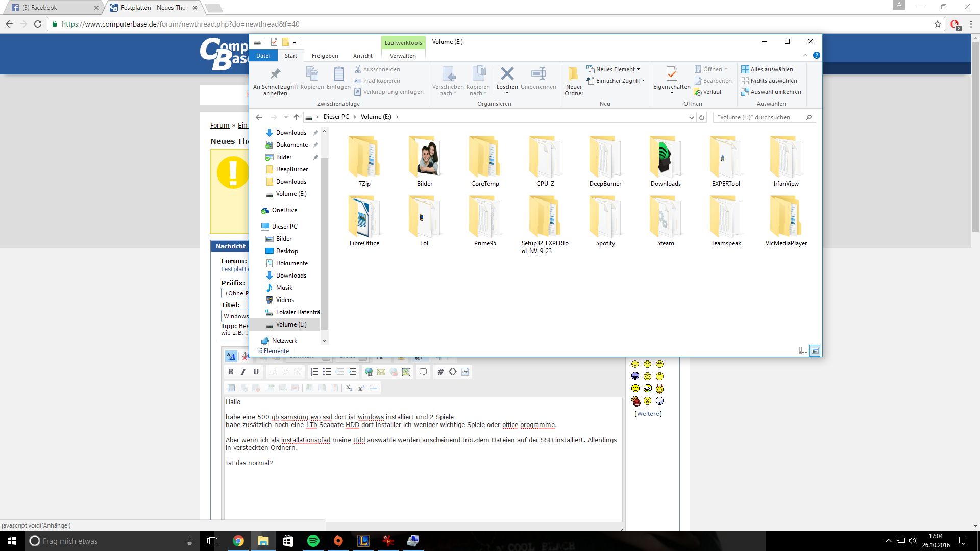Screen dimensions: 980x551
Task: Open Spotify from the taskbar
Action: pyautogui.click(x=313, y=541)
